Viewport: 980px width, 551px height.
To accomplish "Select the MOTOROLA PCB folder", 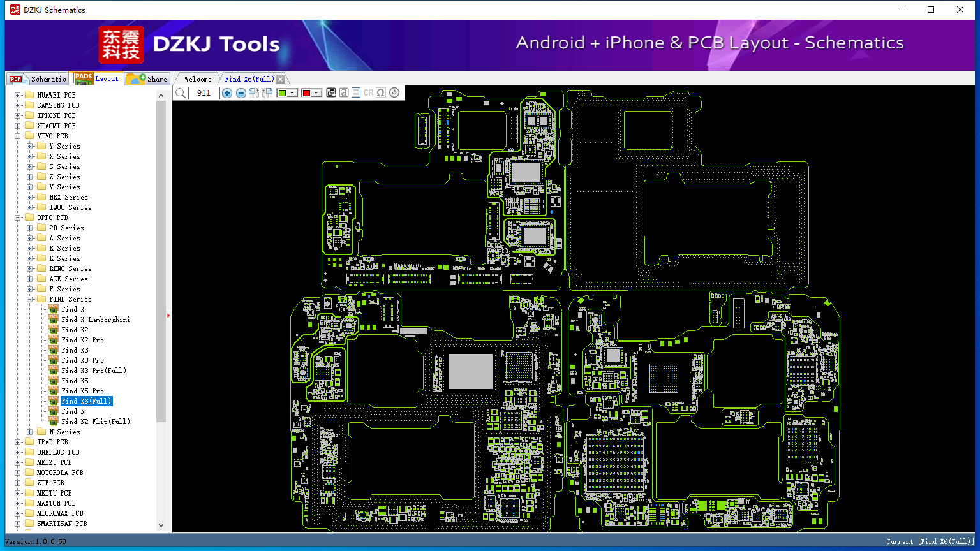I will tap(60, 473).
